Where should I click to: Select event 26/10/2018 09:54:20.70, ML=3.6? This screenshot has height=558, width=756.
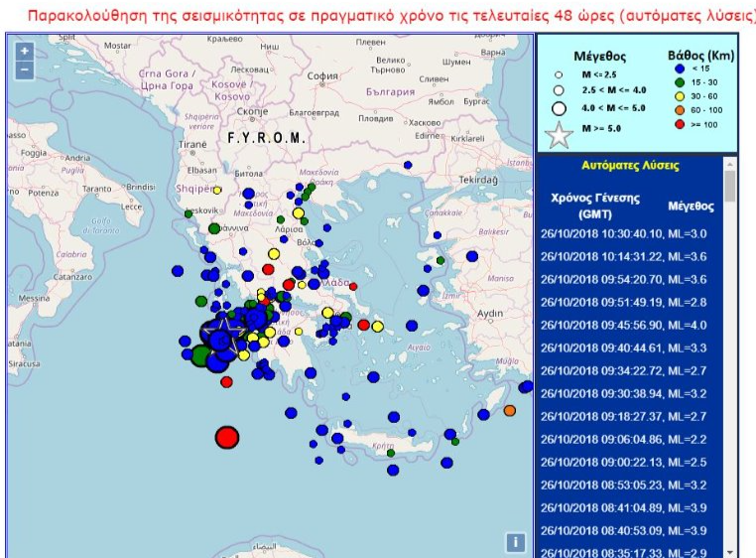click(623, 279)
